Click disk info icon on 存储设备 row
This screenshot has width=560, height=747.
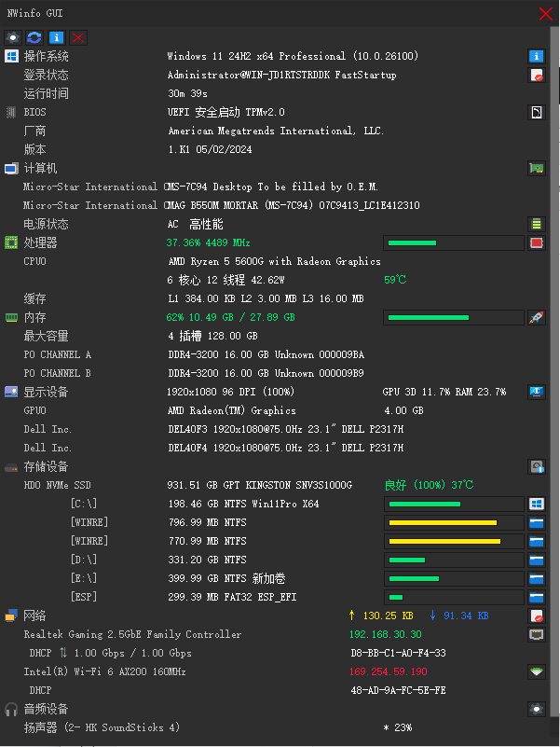coord(537,466)
